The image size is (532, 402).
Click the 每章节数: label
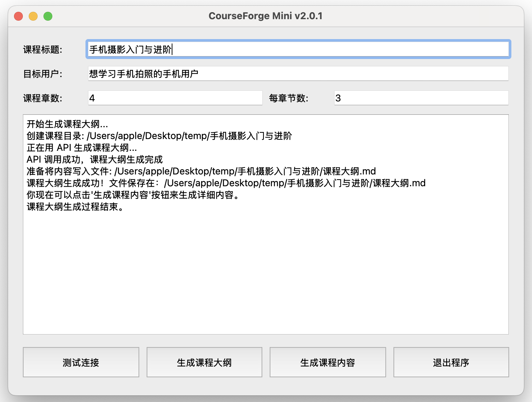[289, 98]
